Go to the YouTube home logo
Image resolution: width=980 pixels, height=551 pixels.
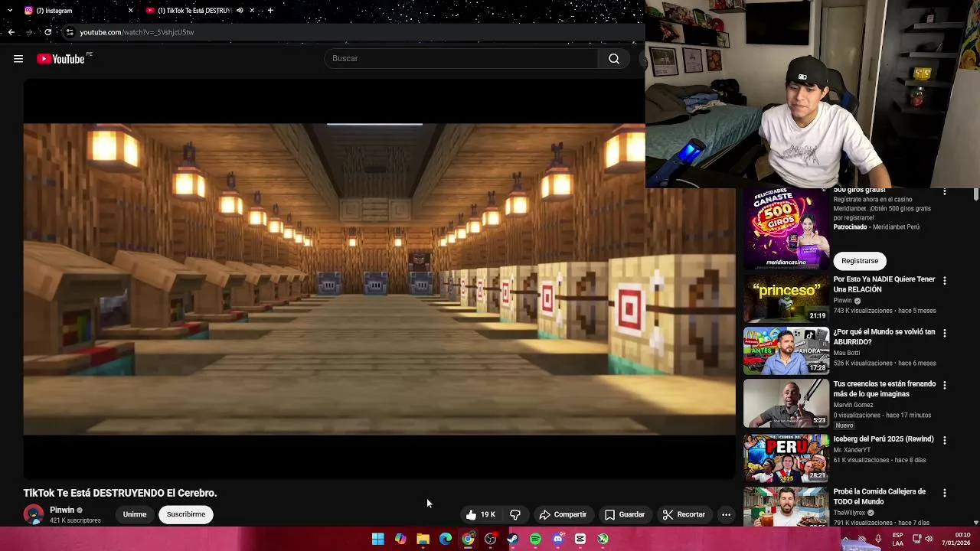pyautogui.click(x=60, y=59)
